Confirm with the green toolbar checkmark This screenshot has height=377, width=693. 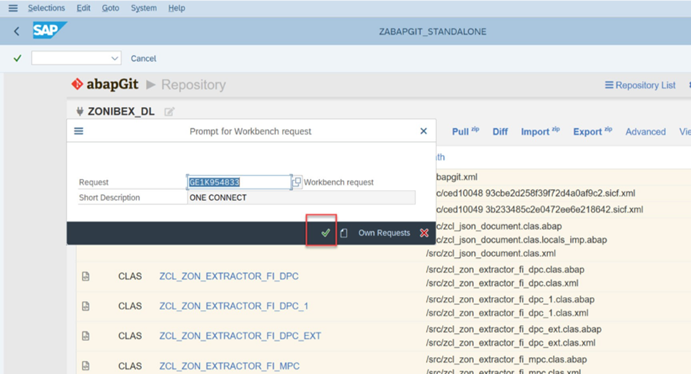click(17, 58)
